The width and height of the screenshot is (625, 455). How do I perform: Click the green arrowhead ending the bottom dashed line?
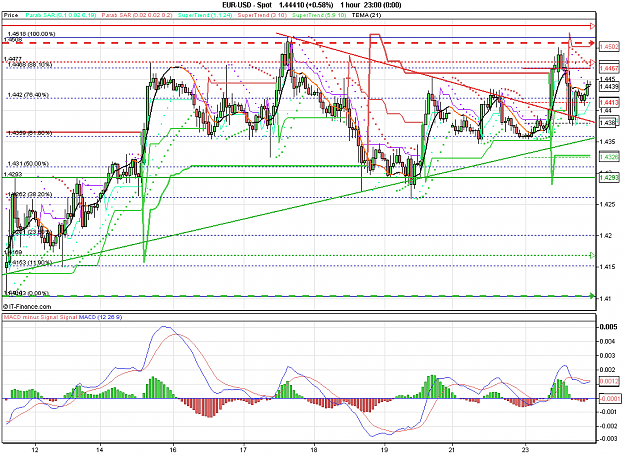pos(592,296)
